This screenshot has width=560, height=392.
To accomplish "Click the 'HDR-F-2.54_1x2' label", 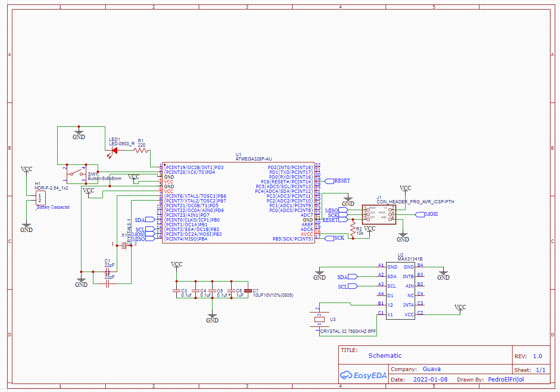I will click(x=51, y=188).
